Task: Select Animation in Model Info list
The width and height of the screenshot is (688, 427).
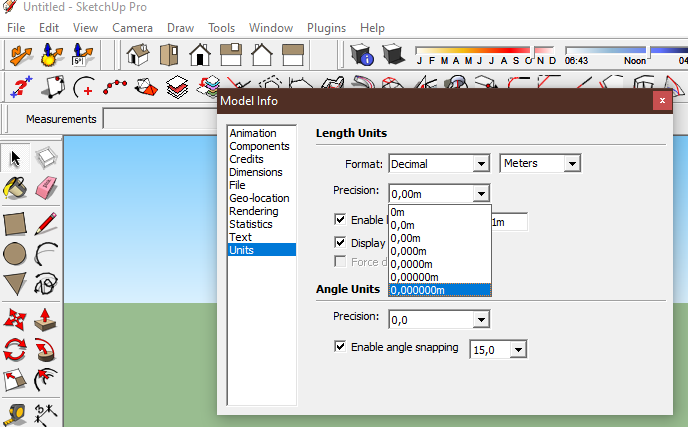Action: pos(262,133)
